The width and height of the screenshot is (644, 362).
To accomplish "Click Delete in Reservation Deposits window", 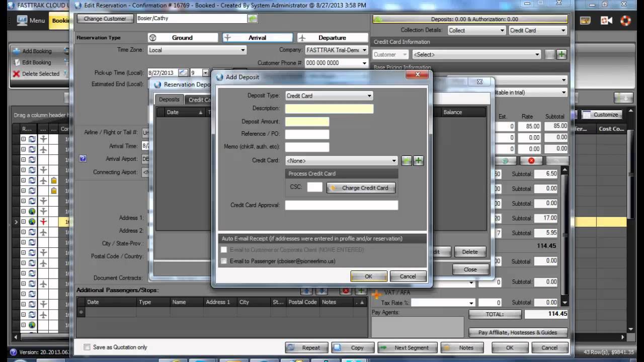I will click(x=470, y=252).
